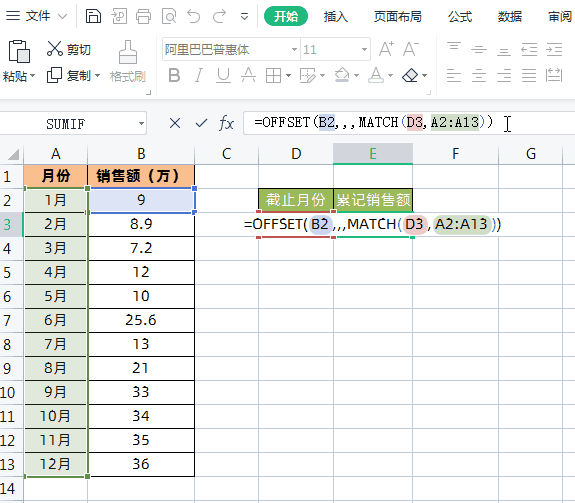Open font size dropdown list
The width and height of the screenshot is (575, 503).
point(364,49)
